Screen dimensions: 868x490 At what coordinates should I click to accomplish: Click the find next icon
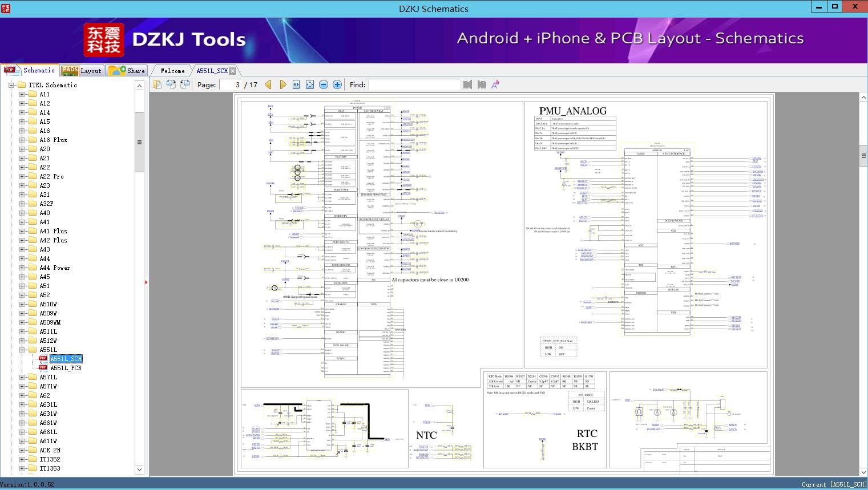482,84
